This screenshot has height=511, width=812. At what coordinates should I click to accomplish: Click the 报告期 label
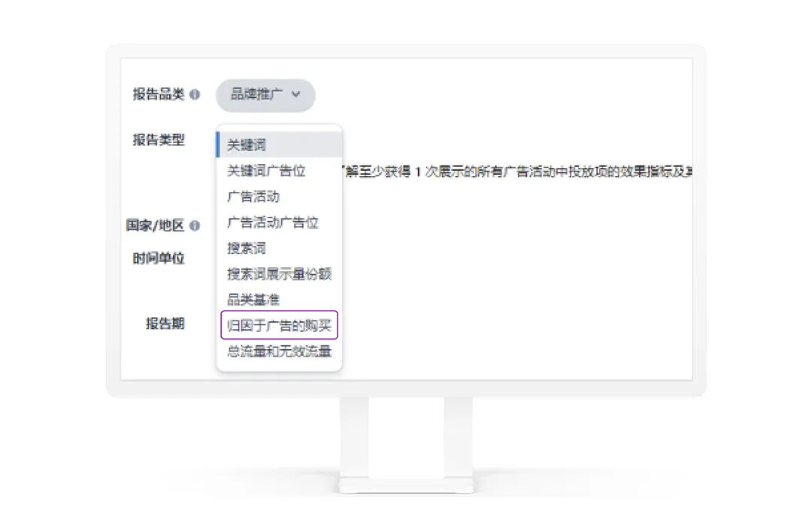pyautogui.click(x=165, y=324)
